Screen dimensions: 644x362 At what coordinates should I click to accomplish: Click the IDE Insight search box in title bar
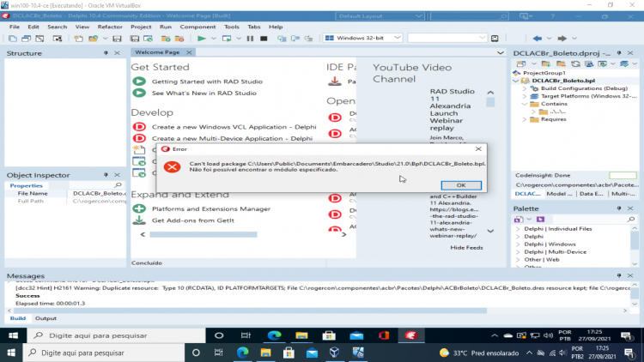pos(469,16)
